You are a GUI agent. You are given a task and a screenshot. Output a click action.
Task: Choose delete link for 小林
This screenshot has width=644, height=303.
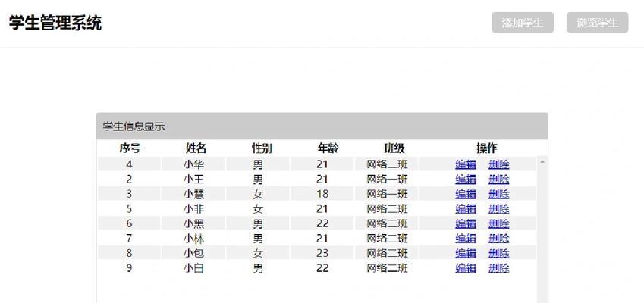coord(499,238)
